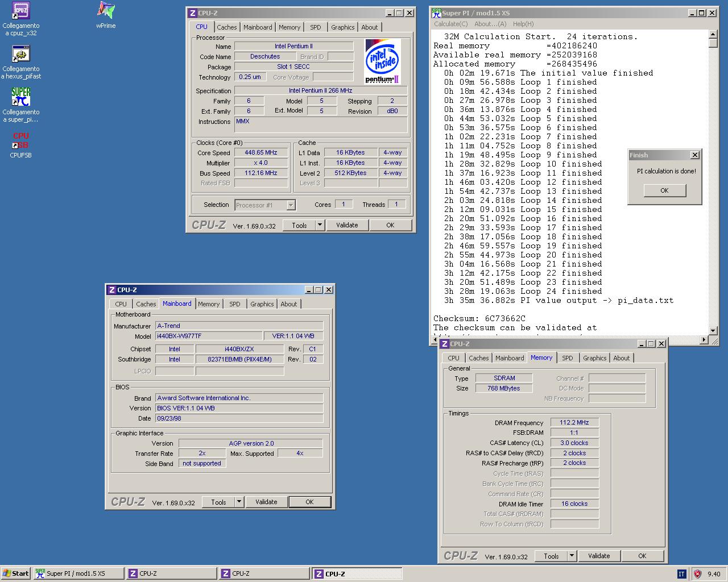Switch to Caches tab in CPU window

click(226, 27)
